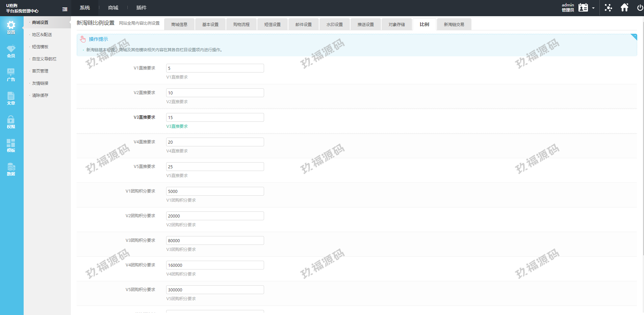The image size is (644, 315).
Task: Switch to the 商城 top menu
Action: pos(113,8)
